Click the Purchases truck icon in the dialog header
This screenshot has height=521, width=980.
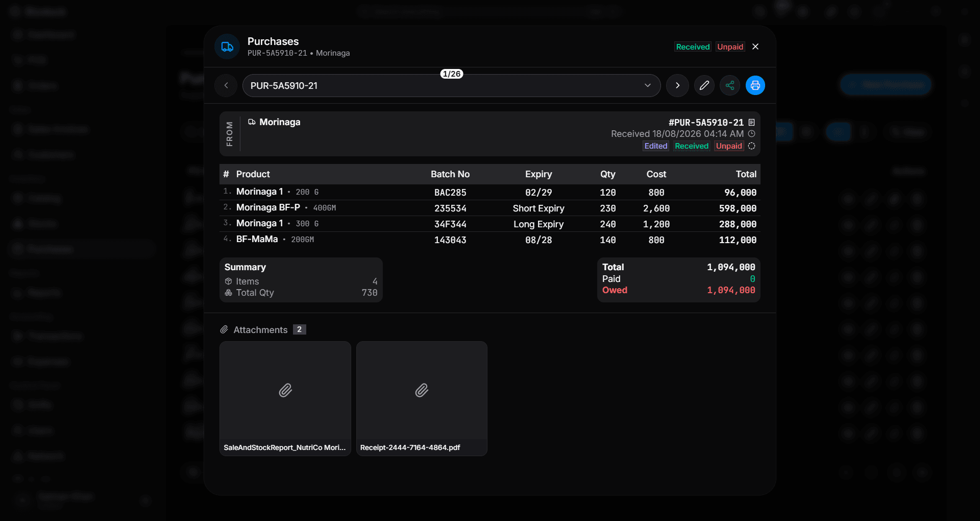coord(227,47)
